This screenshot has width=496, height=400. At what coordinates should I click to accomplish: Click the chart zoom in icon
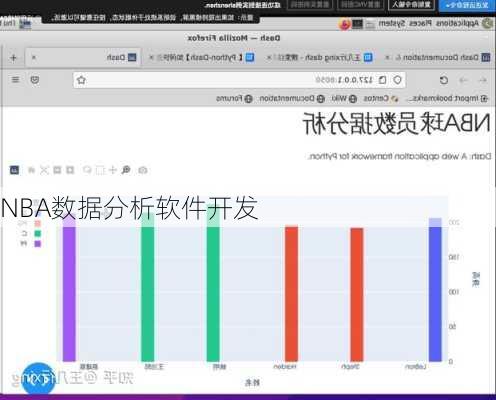click(70, 170)
